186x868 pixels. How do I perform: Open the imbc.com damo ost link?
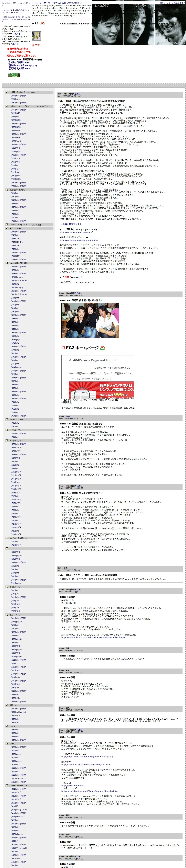click(x=93, y=637)
